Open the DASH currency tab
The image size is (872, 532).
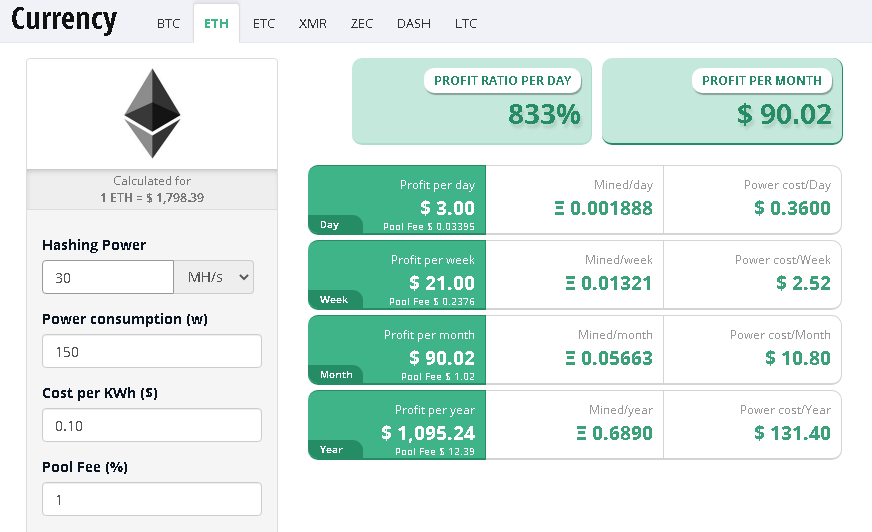(x=414, y=23)
